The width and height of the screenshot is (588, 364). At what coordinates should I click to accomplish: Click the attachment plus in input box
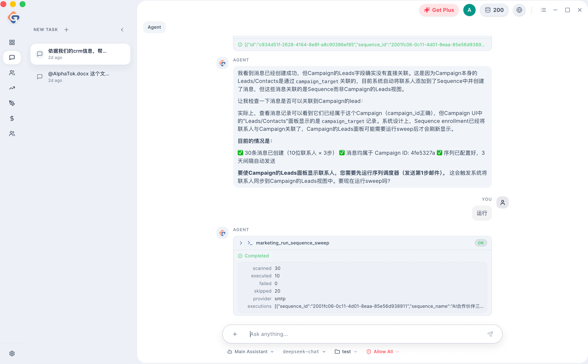235,334
